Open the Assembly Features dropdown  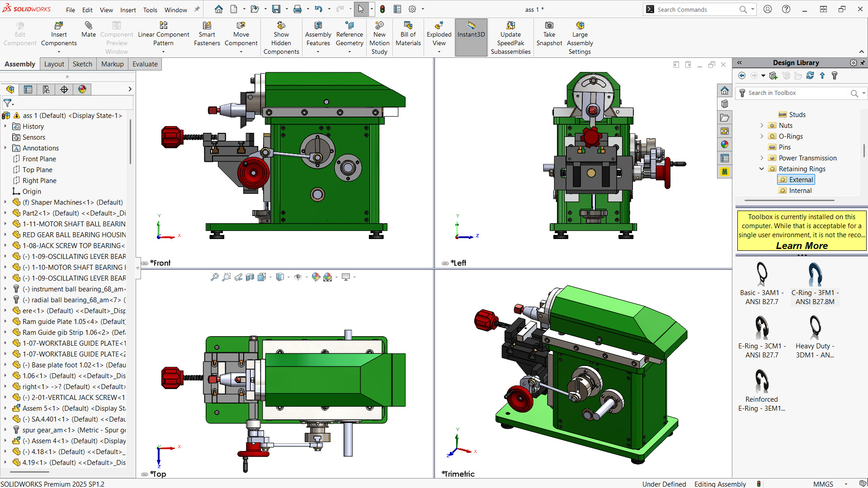pos(318,52)
